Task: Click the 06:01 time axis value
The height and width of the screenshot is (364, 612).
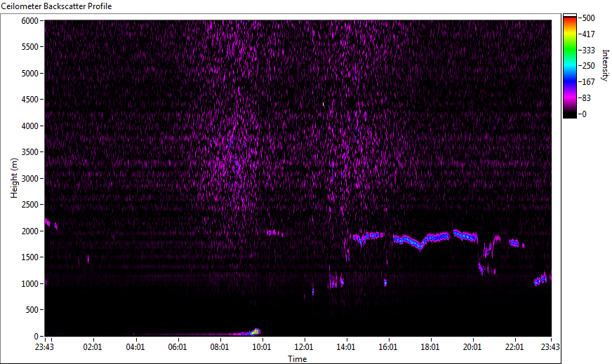Action: point(177,347)
